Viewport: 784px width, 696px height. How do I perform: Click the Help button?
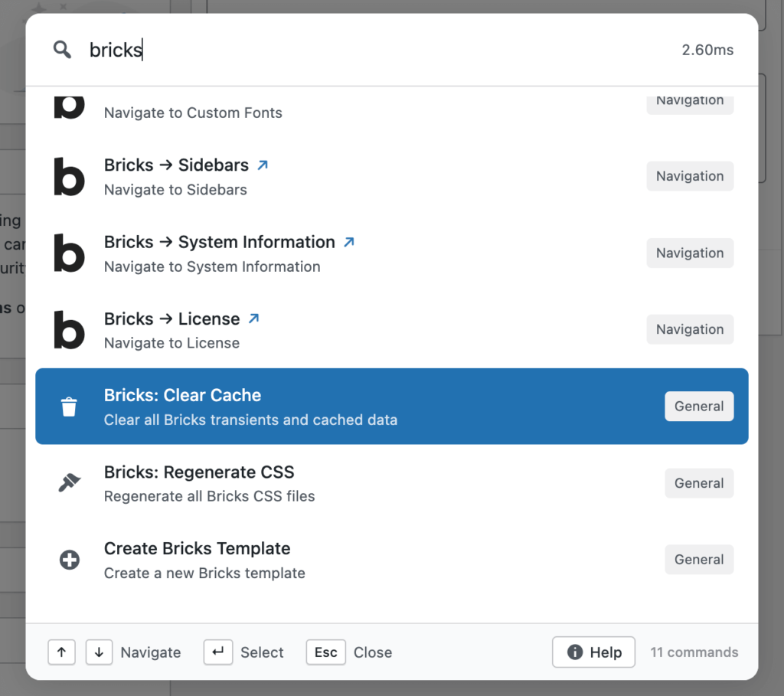coord(593,652)
